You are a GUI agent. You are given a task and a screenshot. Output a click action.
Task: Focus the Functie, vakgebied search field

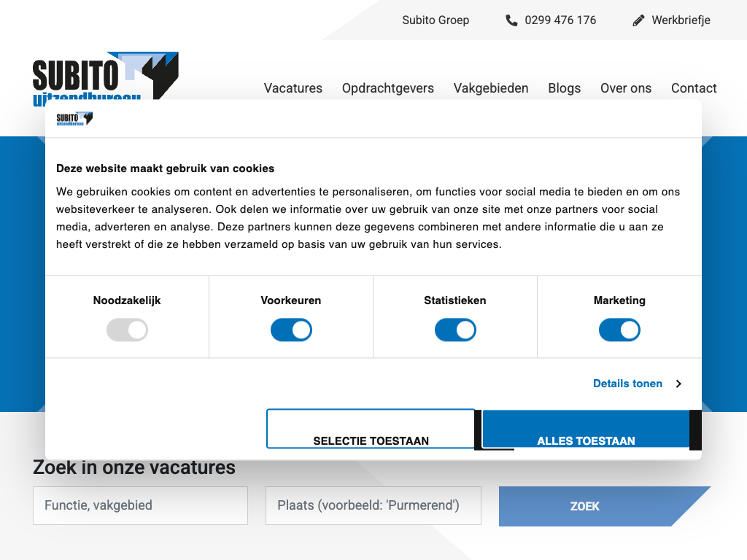tap(140, 505)
